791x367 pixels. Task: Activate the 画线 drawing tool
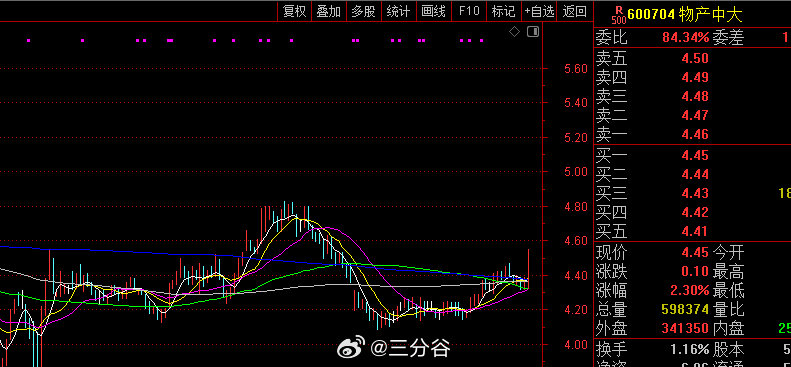click(x=433, y=11)
